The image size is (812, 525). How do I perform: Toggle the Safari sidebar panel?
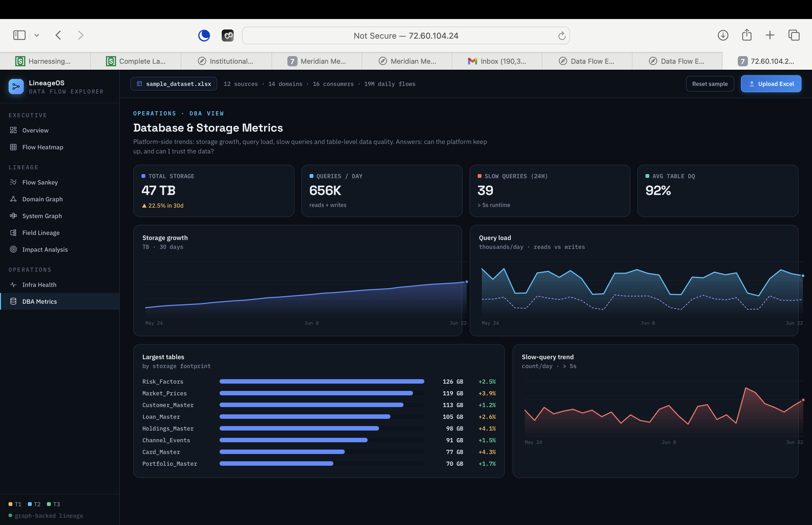[19, 35]
